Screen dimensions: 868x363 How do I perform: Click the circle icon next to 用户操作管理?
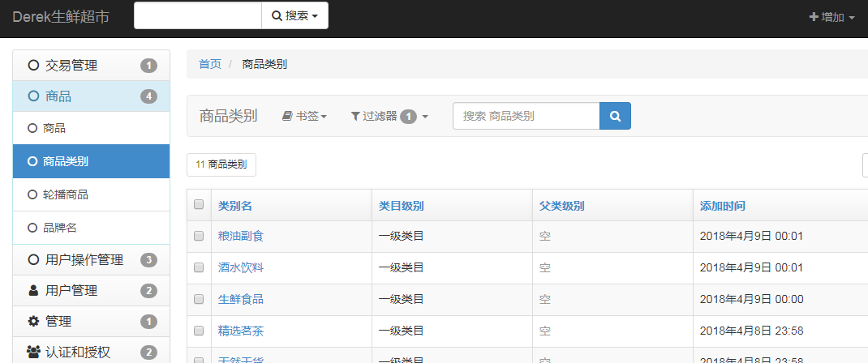[33, 259]
